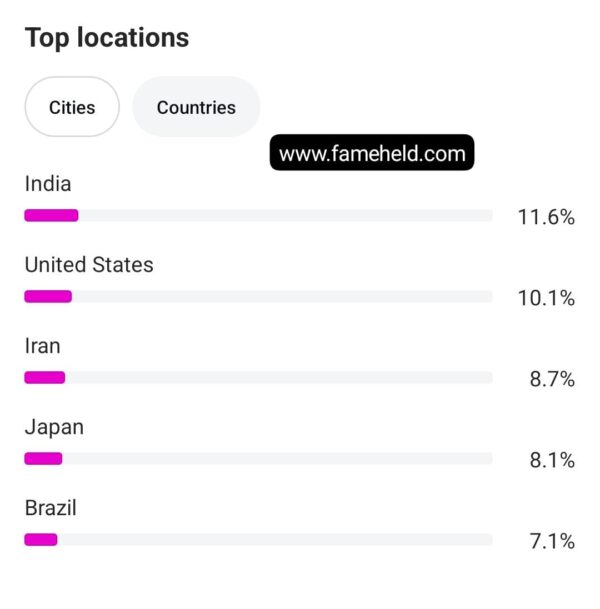The width and height of the screenshot is (600, 609).
Task: Click the 10.1% percentage value
Action: pos(546,298)
